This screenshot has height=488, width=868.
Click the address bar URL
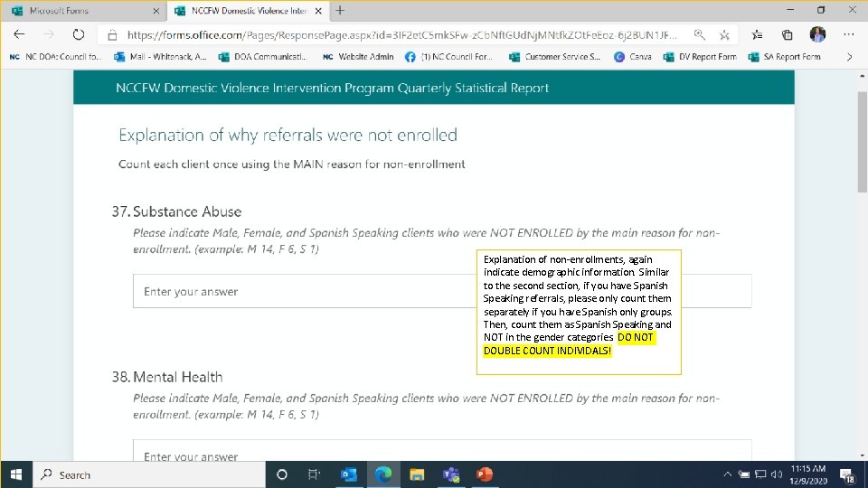[401, 35]
